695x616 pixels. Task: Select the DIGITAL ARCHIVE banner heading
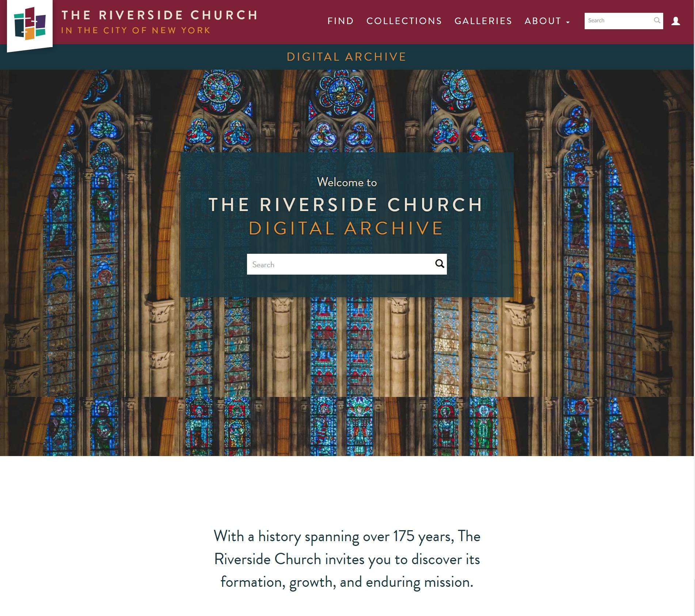pos(346,57)
